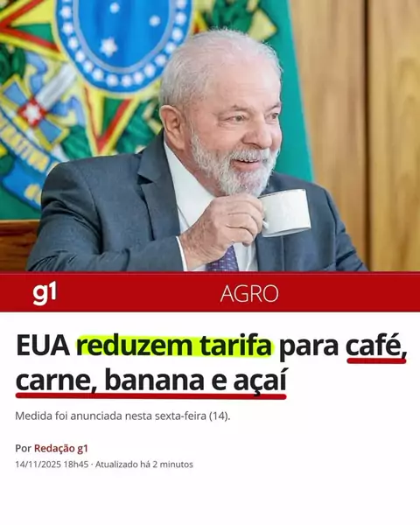Click the word 'EUA' starting the headline

pyautogui.click(x=43, y=346)
